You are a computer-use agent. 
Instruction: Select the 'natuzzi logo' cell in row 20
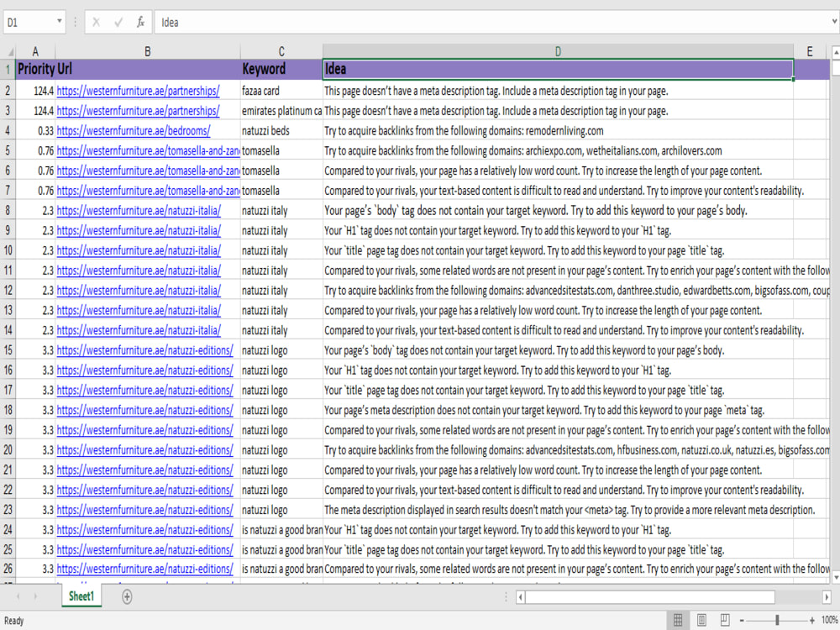281,450
